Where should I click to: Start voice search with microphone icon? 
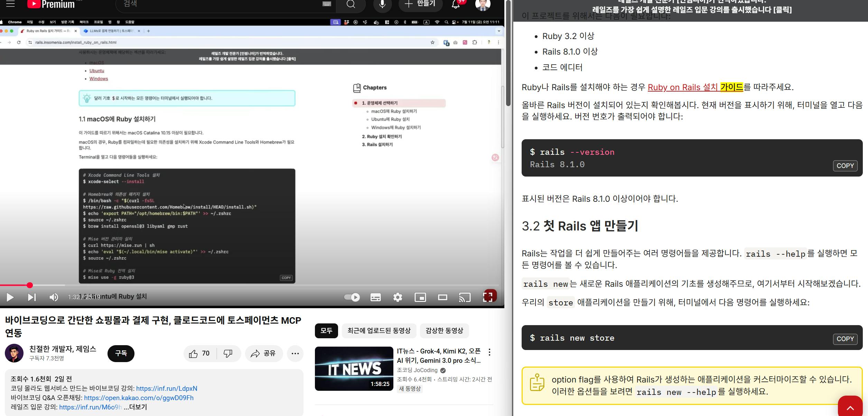click(x=382, y=4)
